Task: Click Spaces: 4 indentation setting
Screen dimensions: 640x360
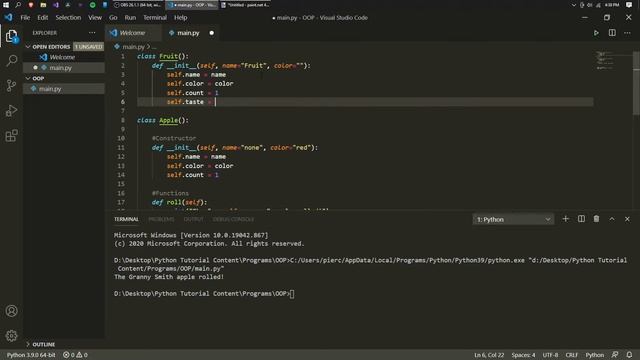Action: pos(523,355)
